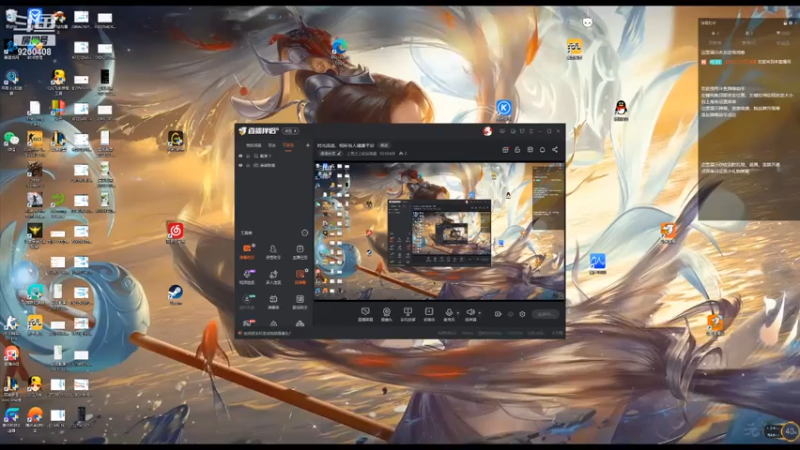
Task: Click the padlock icon above the preview
Action: click(x=517, y=149)
